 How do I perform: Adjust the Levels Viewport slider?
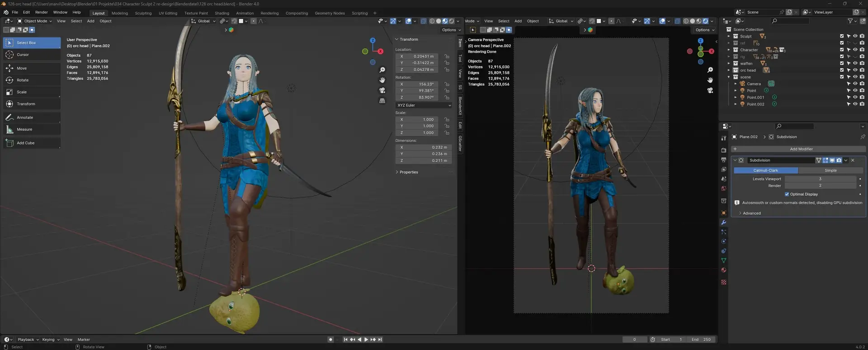pyautogui.click(x=820, y=179)
